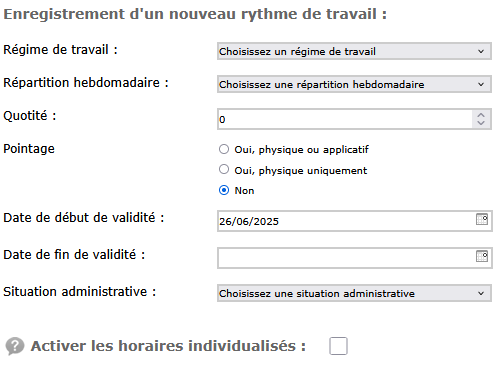Click the 'Non' label text

pos(244,191)
